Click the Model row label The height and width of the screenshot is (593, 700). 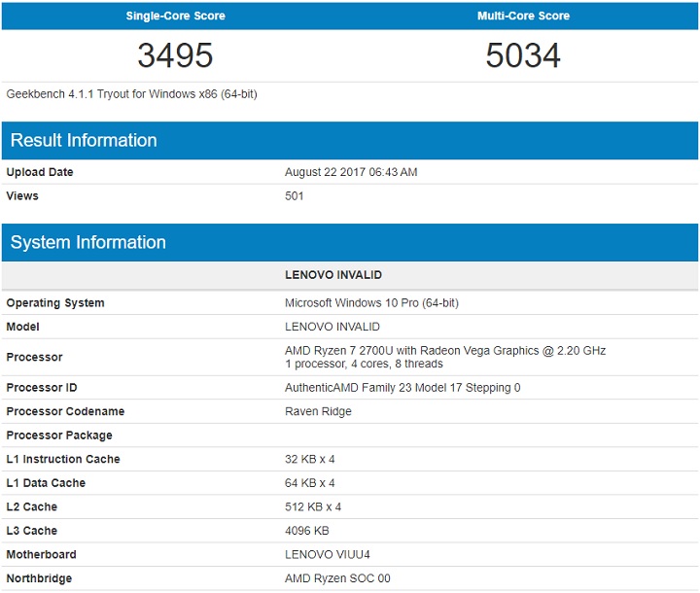[22, 327]
